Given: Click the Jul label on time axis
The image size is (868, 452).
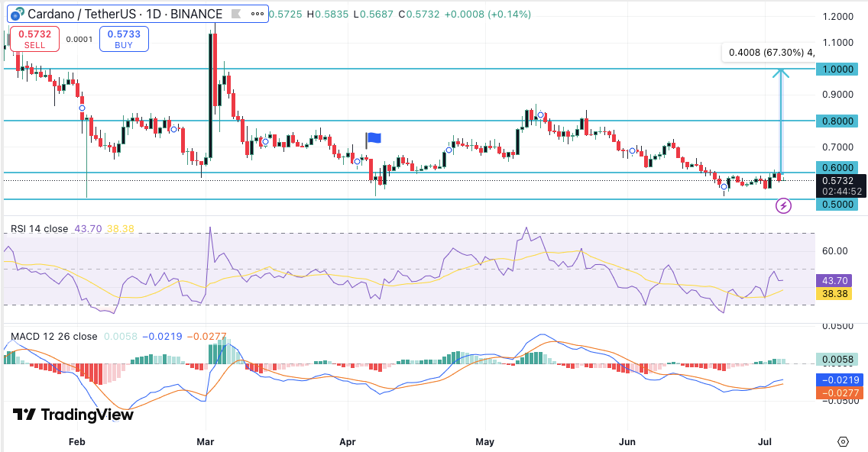Looking at the screenshot, I should [765, 441].
